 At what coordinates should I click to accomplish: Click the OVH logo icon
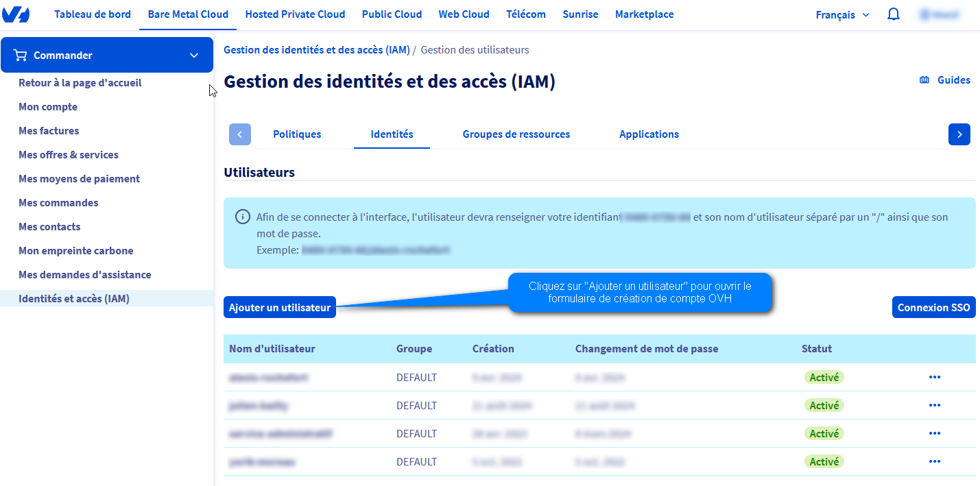pos(16,14)
